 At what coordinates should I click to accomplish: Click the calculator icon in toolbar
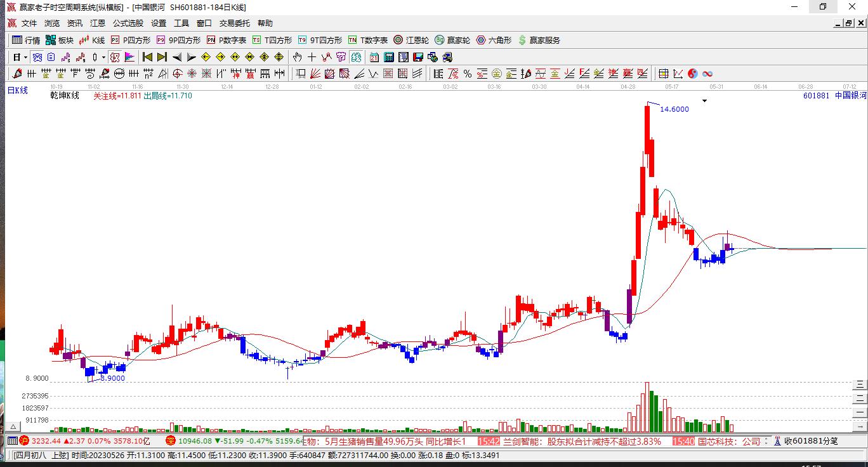coord(389,57)
